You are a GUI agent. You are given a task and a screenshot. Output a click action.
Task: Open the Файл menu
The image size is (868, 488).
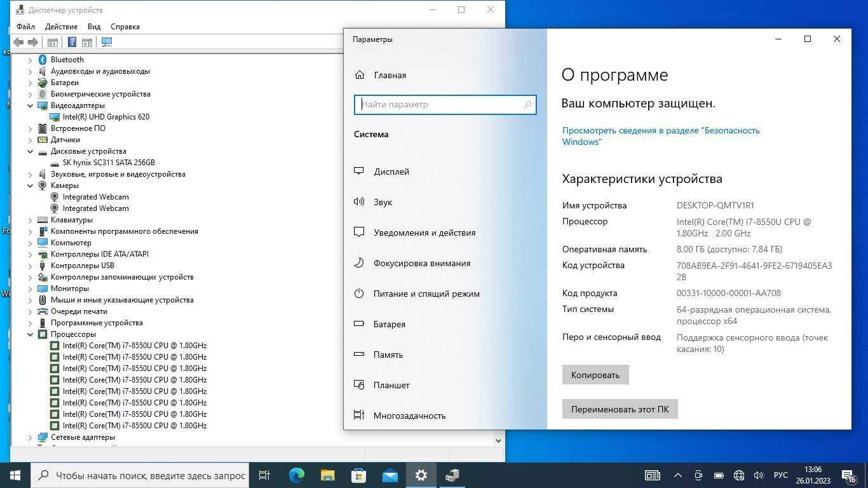tap(26, 27)
